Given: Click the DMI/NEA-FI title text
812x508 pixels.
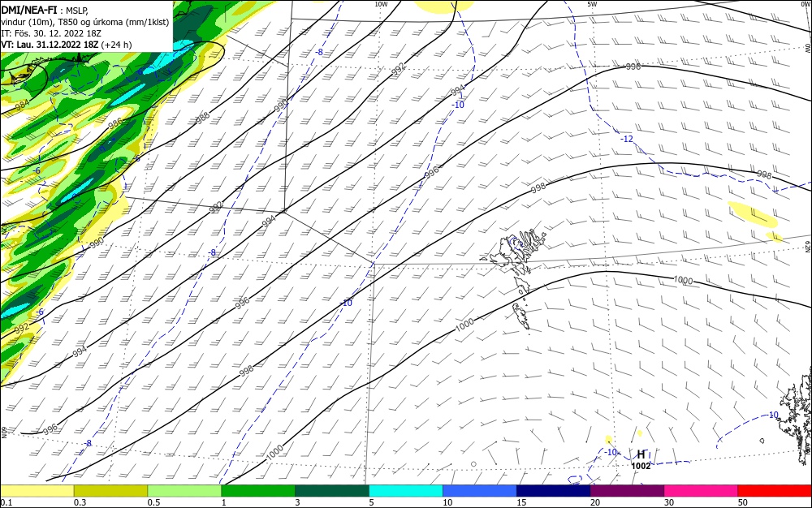Looking at the screenshot, I should (29, 9).
